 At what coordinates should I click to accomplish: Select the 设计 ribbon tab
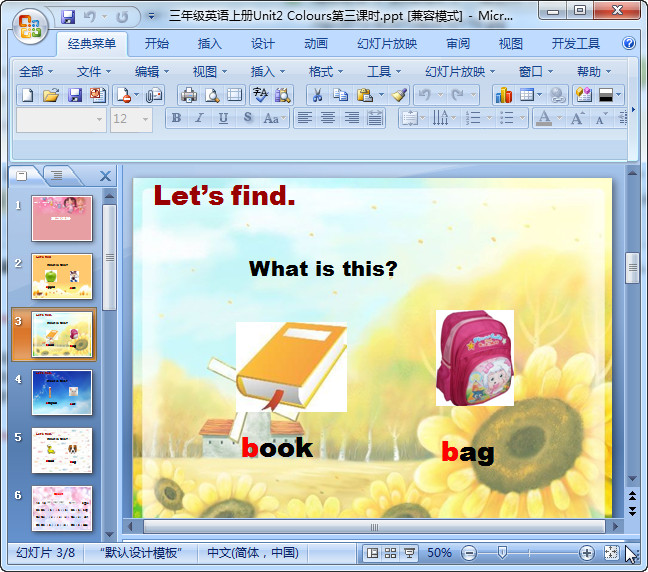(x=262, y=43)
